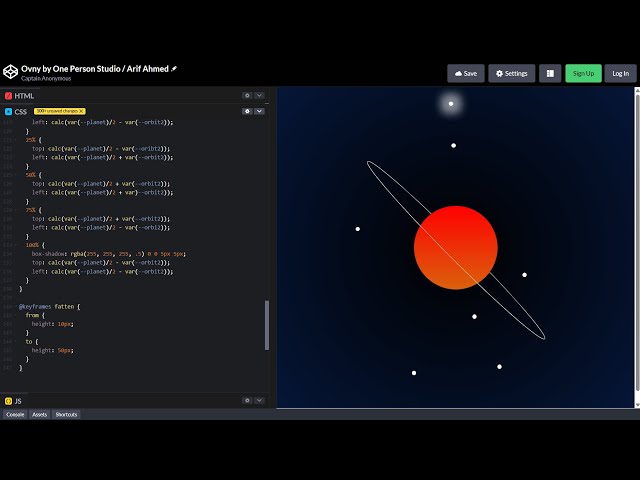Fold the @keyframes fatten rule in the gutter
640x480 pixels.
click(x=16, y=307)
